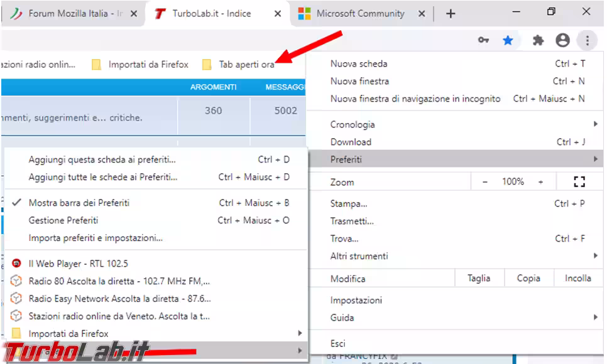Decrease zoom with the minus button

(x=484, y=182)
